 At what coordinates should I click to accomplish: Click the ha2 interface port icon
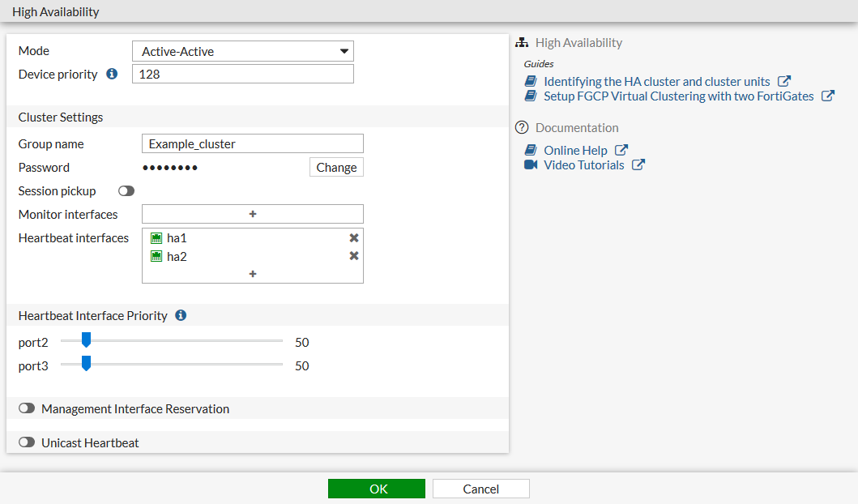(x=157, y=256)
